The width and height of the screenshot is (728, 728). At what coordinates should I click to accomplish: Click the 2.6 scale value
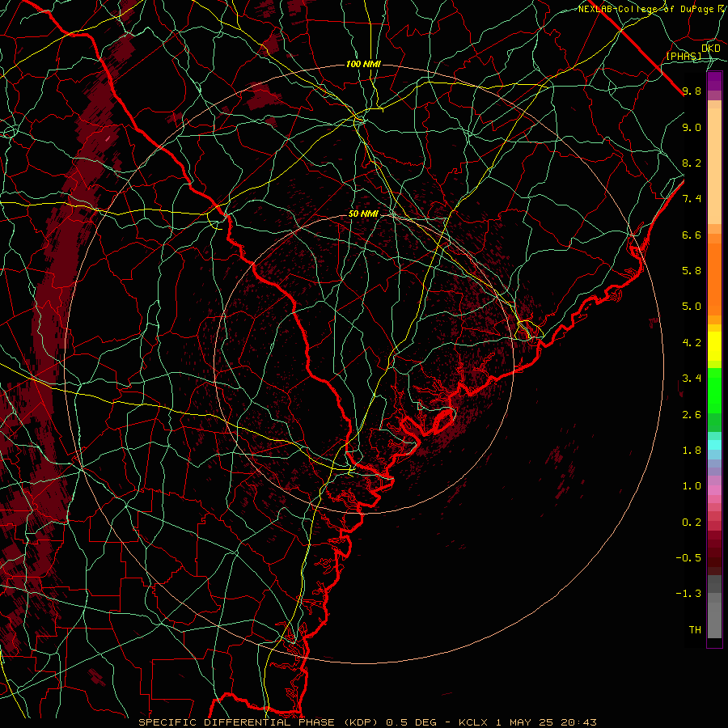click(692, 415)
